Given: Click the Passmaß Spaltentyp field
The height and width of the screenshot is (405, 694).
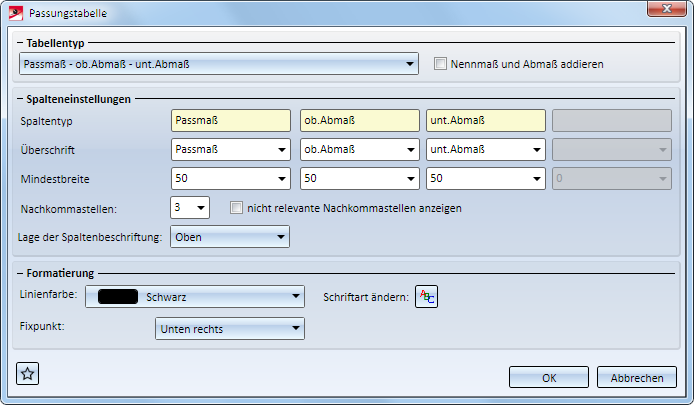Looking at the screenshot, I should (x=230, y=121).
